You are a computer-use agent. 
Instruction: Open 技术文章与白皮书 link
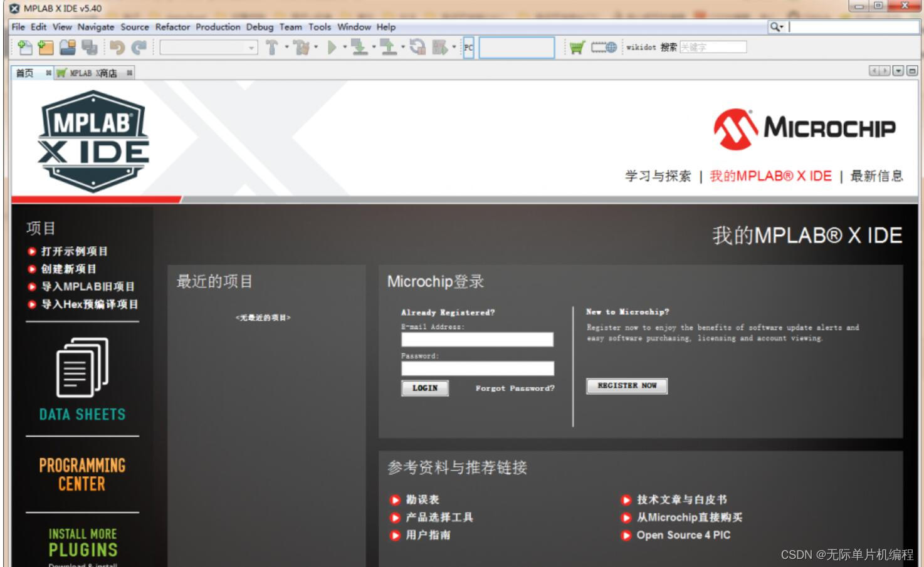click(682, 499)
